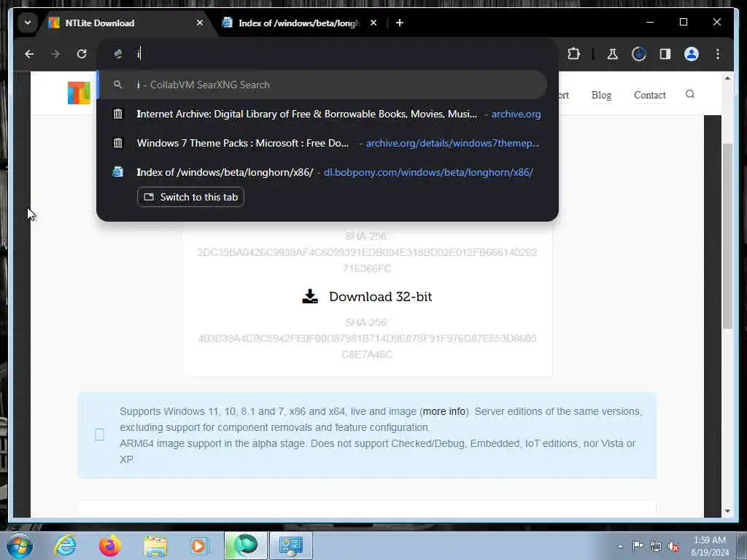Screen dimensions: 747x560
Task: Click the Download 32-bit link
Action: point(380,296)
